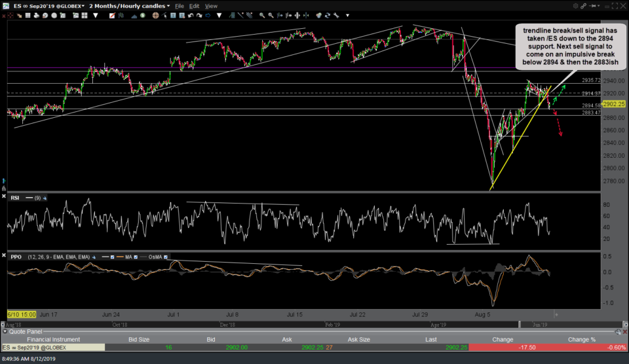Click the hexagon configure icon in title bar
The image size is (629, 364).
tap(575, 6)
